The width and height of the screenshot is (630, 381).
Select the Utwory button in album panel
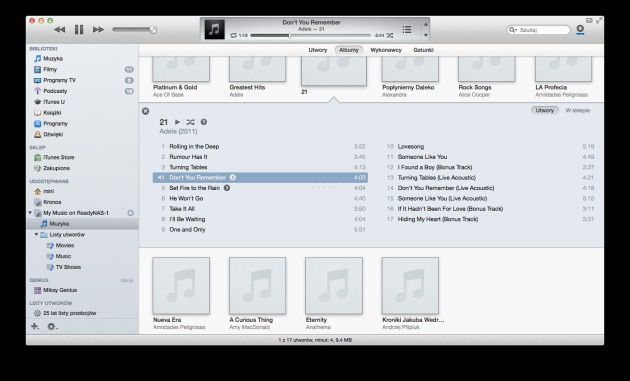click(x=544, y=110)
